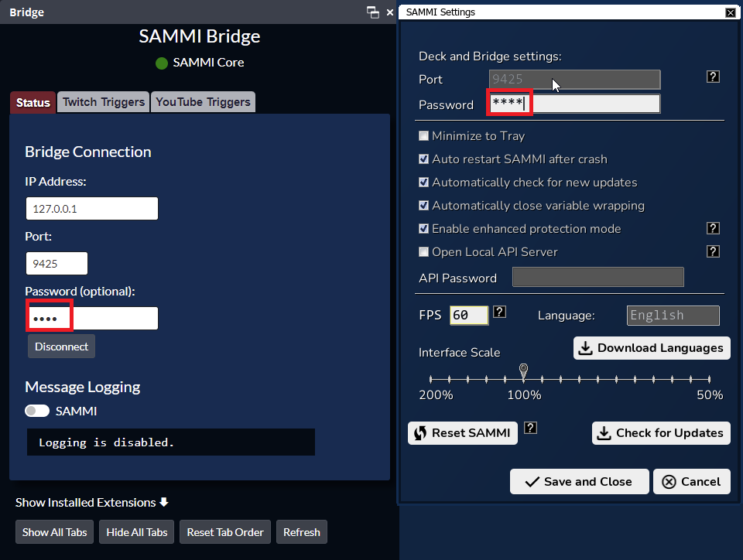The width and height of the screenshot is (743, 560).
Task: Open the YouTube Triggers tab
Action: click(x=203, y=102)
